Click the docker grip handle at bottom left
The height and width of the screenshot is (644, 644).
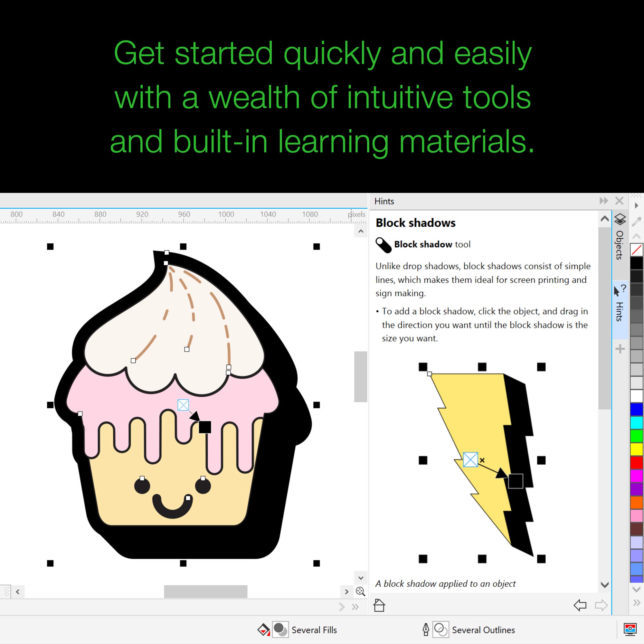click(6, 591)
